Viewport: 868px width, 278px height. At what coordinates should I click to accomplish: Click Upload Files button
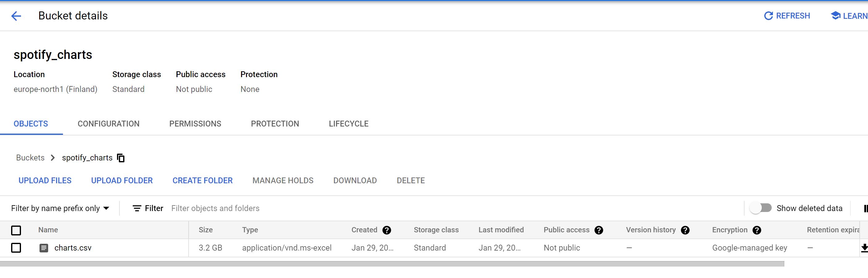pos(45,180)
